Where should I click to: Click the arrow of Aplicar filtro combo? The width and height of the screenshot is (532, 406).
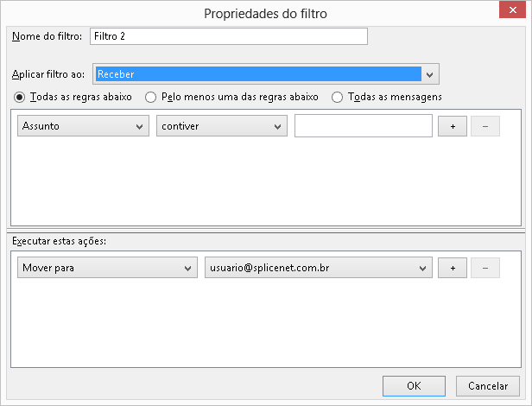click(429, 74)
